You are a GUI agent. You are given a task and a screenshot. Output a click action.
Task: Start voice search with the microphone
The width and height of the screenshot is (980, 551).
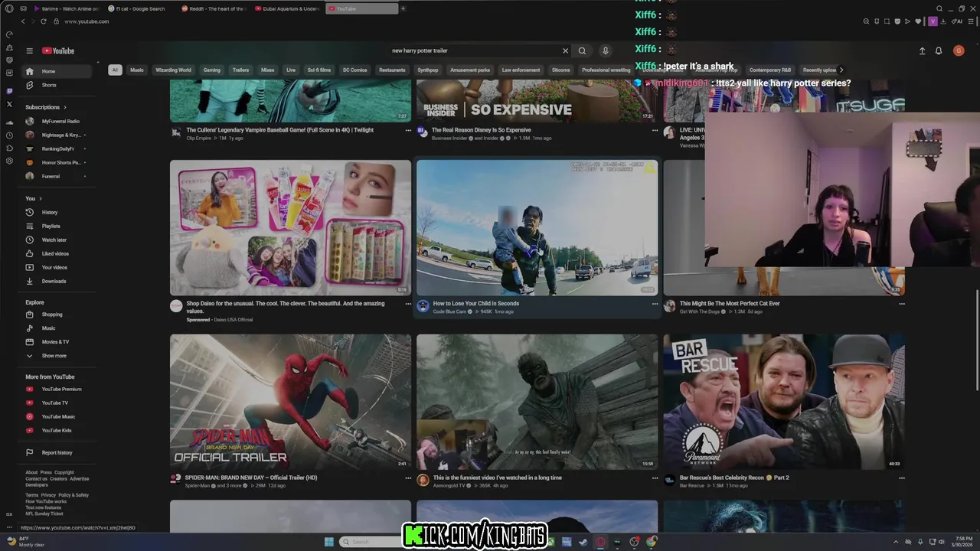(x=605, y=51)
